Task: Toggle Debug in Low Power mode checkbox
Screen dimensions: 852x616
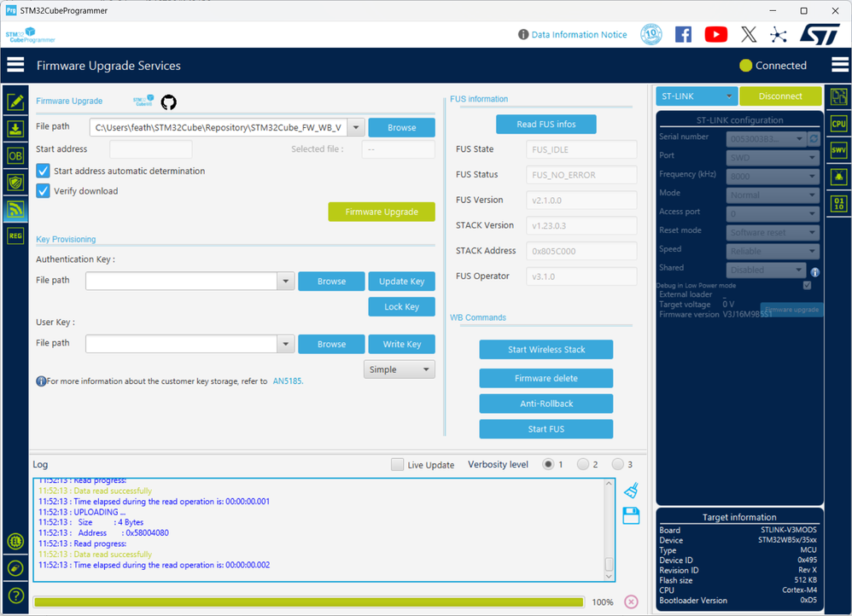Action: [807, 285]
